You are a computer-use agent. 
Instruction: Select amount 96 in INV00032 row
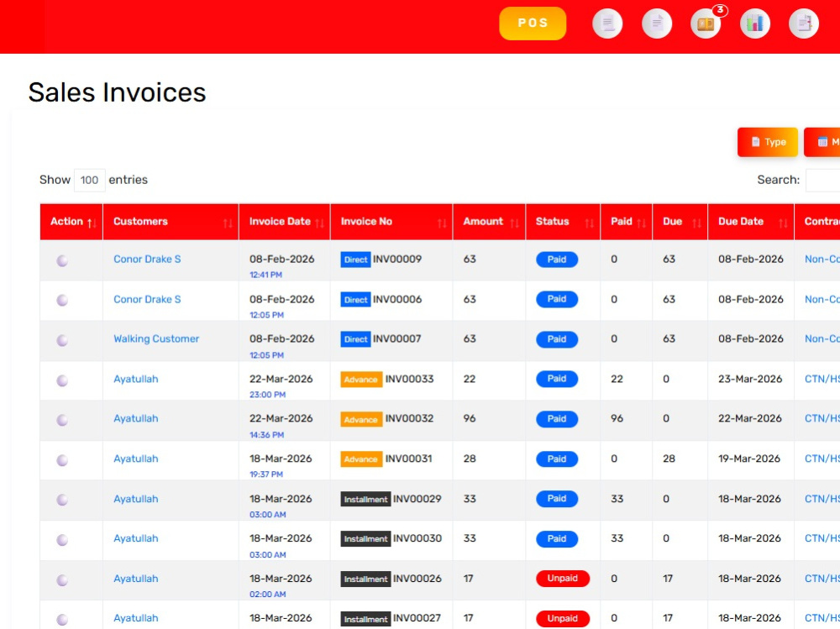(470, 419)
